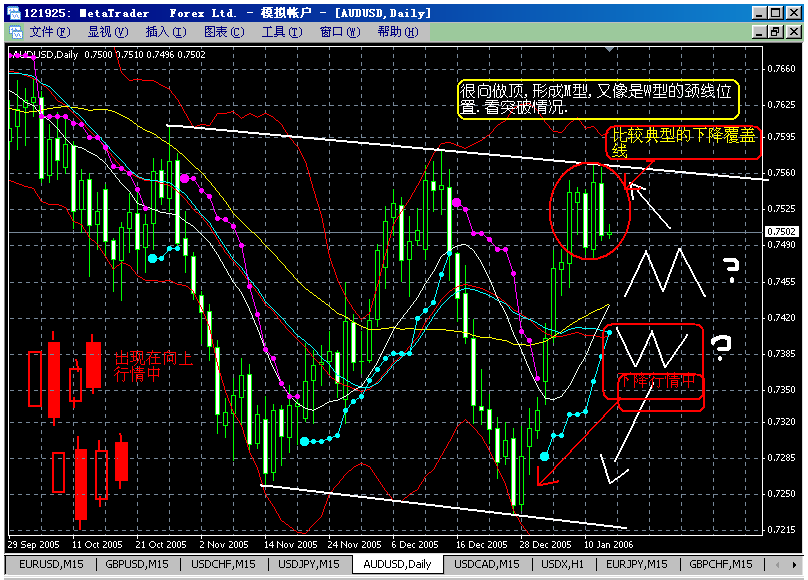Open the 工具(T) tools menu
Viewport: 808px width, 580px height.
(282, 32)
